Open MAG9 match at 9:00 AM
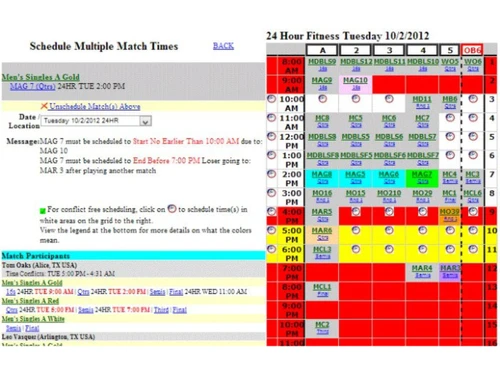 (x=322, y=80)
